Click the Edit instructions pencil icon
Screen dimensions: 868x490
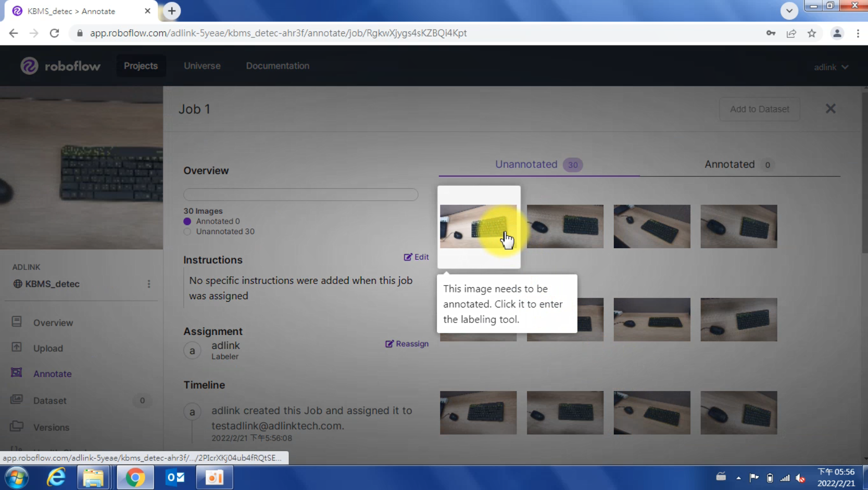(x=408, y=257)
